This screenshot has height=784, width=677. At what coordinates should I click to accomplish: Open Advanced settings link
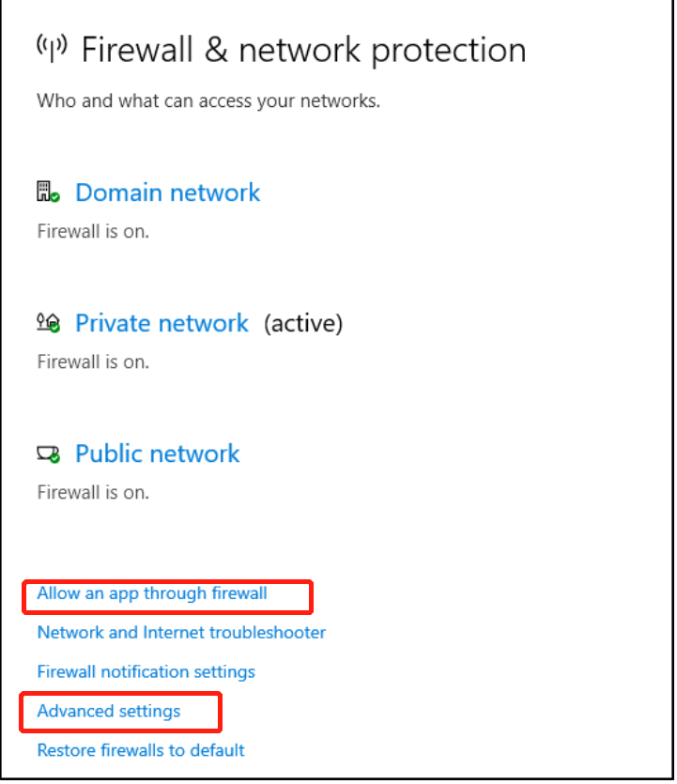pyautogui.click(x=109, y=711)
